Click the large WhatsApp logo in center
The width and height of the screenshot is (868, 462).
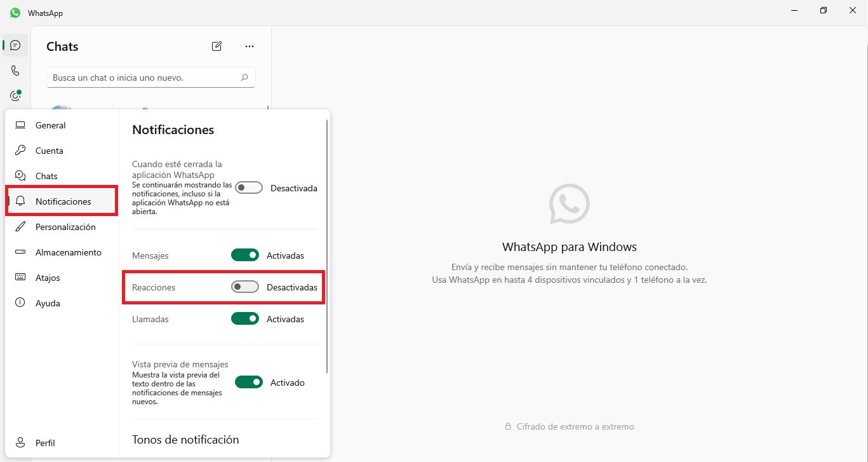pyautogui.click(x=570, y=204)
